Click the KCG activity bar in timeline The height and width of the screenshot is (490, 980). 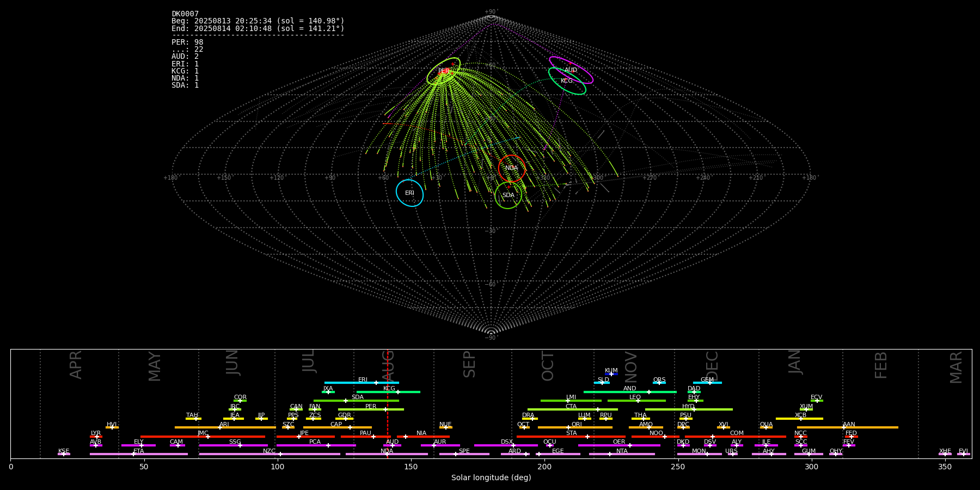point(388,391)
